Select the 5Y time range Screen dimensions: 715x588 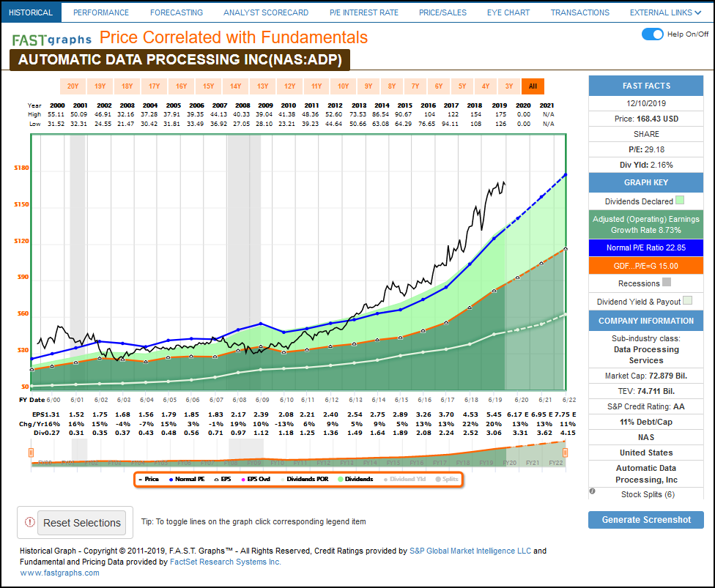click(x=462, y=86)
